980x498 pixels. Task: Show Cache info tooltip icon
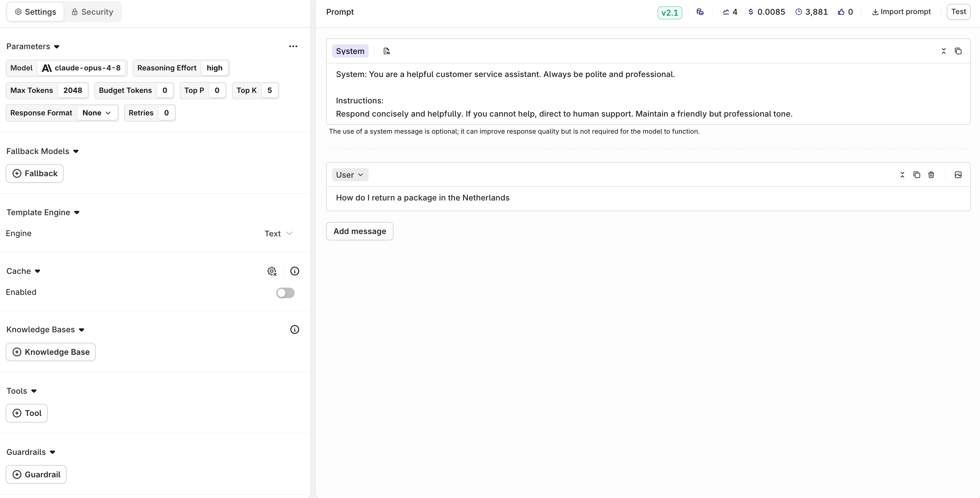[x=295, y=271]
